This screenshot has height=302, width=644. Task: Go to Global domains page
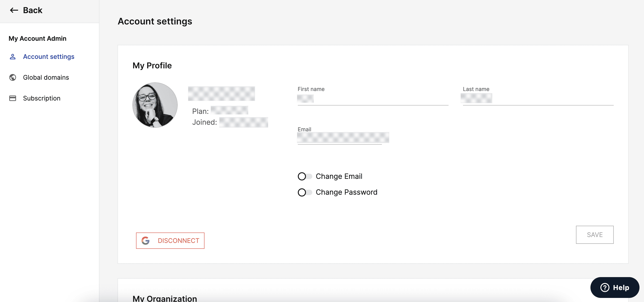point(46,77)
